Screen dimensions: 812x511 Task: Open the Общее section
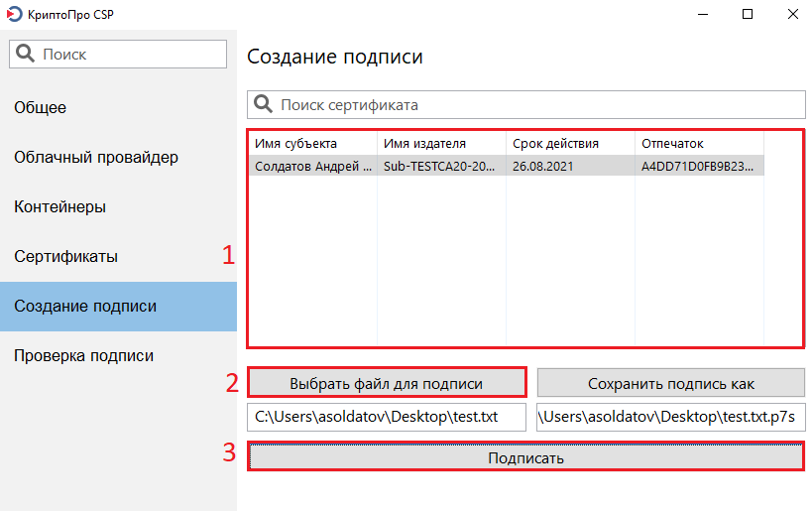coord(118,107)
